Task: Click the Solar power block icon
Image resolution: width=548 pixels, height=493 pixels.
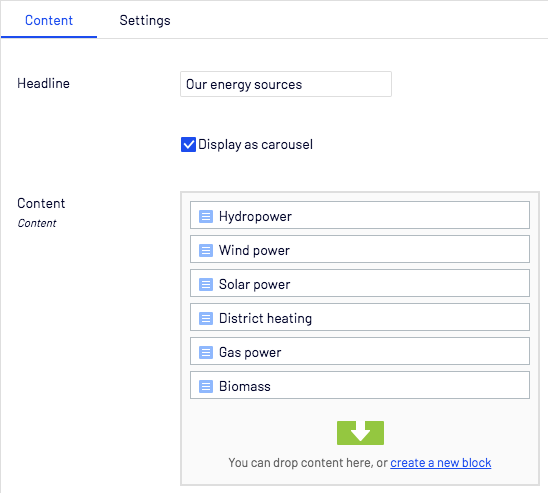Action: (x=206, y=284)
